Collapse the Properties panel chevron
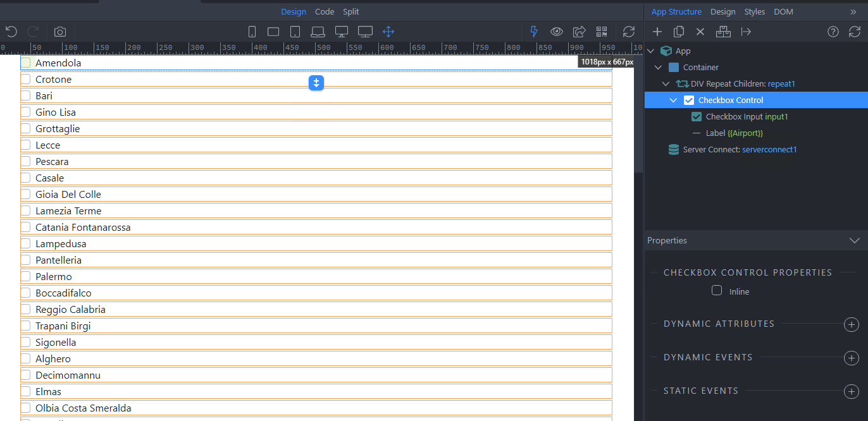 (855, 240)
